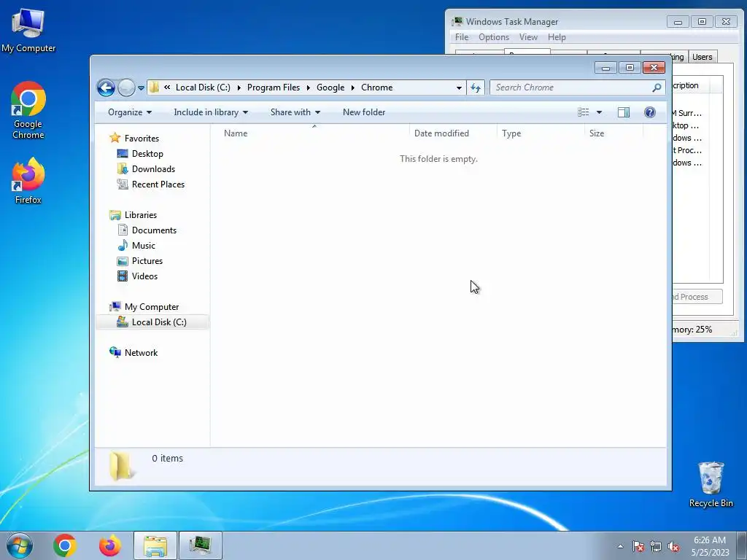
Task: Click the search magnifier icon
Action: pos(657,87)
